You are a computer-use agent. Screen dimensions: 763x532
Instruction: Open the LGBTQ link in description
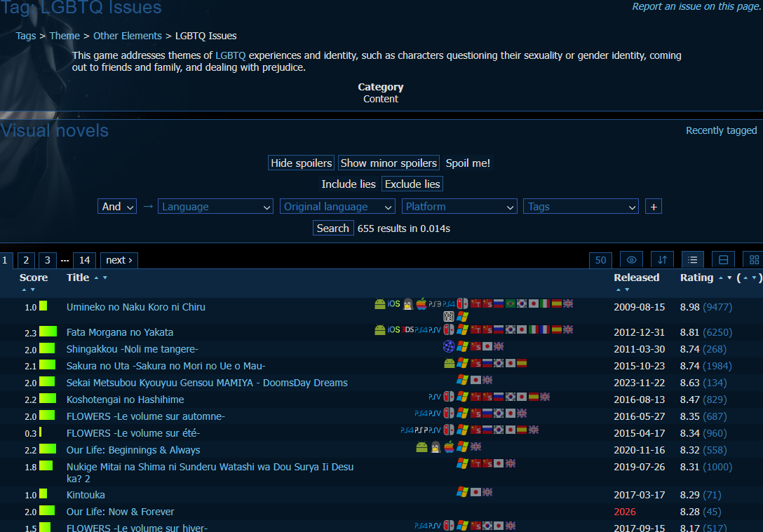click(x=230, y=55)
